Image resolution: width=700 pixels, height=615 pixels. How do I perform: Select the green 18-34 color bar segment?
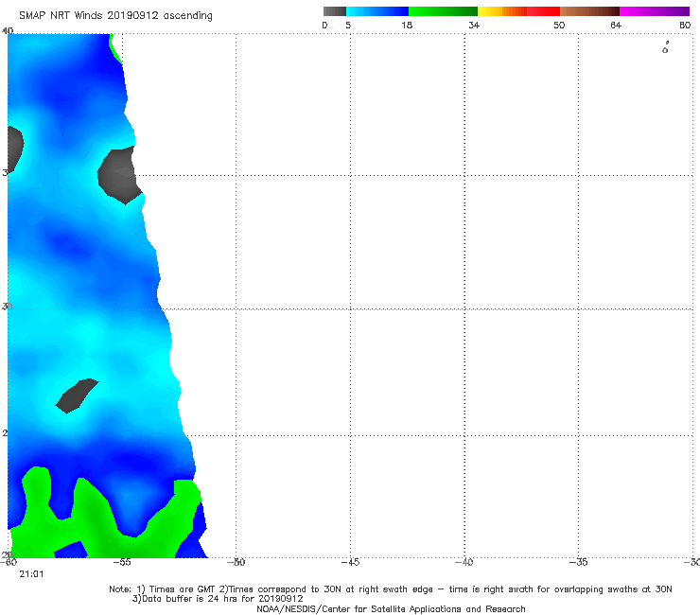pos(444,11)
